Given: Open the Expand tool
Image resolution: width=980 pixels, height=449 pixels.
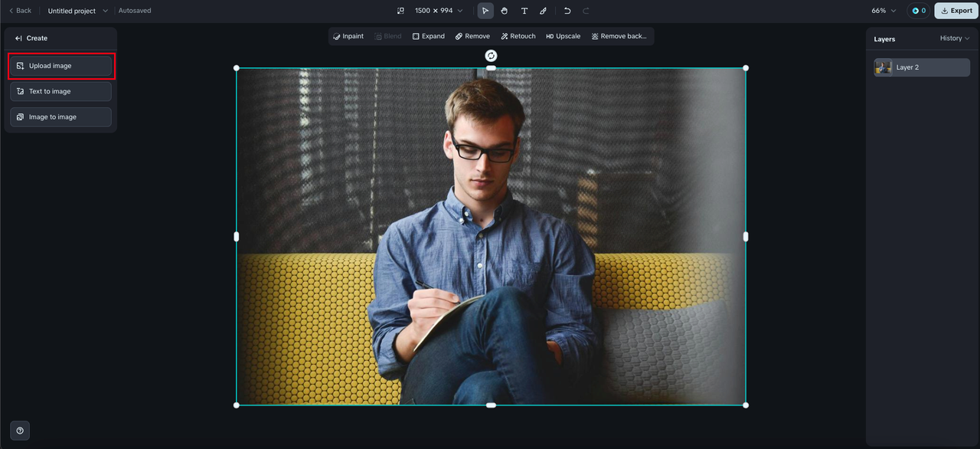Looking at the screenshot, I should [x=429, y=36].
